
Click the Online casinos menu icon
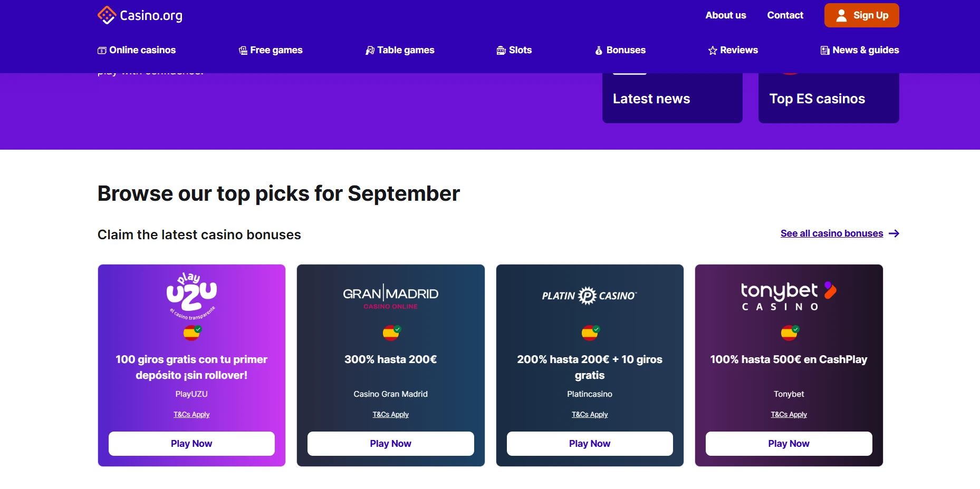pyautogui.click(x=102, y=51)
